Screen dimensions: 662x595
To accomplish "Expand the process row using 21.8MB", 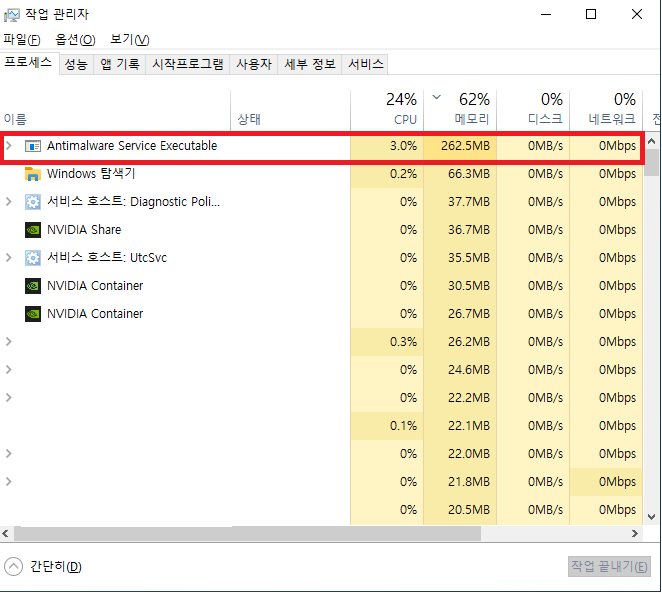I will click(8, 481).
